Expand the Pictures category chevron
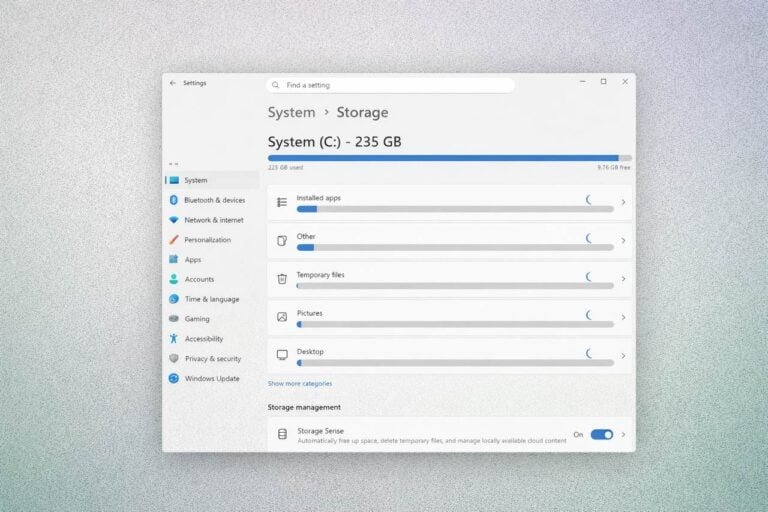This screenshot has width=768, height=512. point(623,317)
